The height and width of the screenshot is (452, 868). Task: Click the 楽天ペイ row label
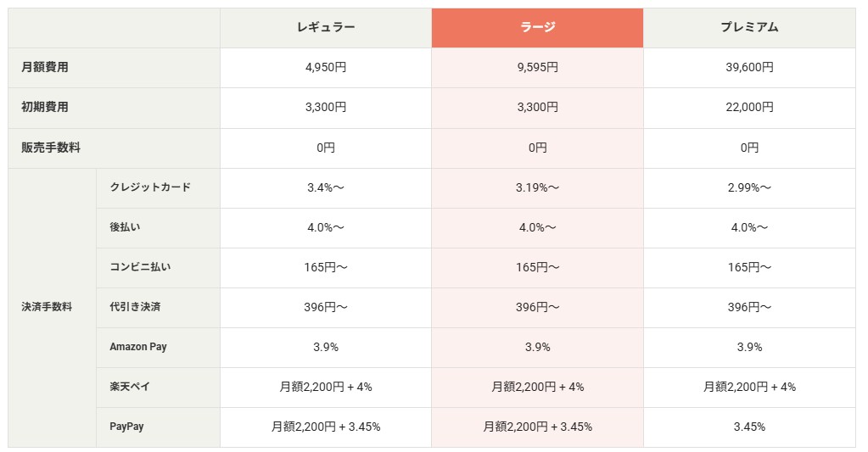pos(130,387)
